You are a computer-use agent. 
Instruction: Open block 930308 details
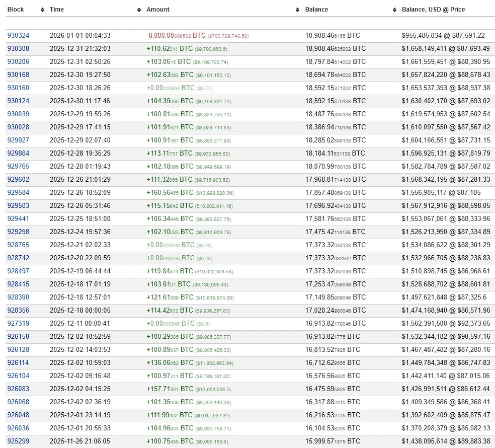point(18,48)
